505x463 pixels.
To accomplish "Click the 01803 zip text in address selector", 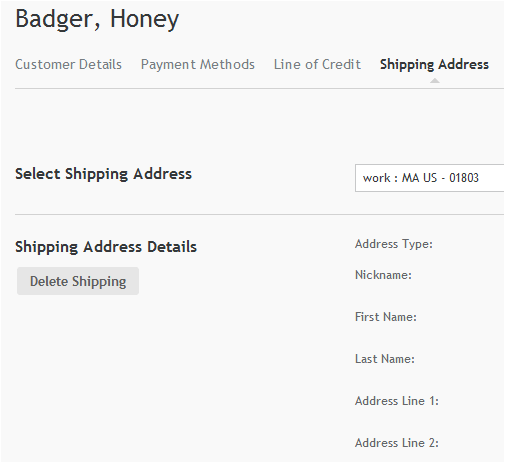I will pos(464,178).
